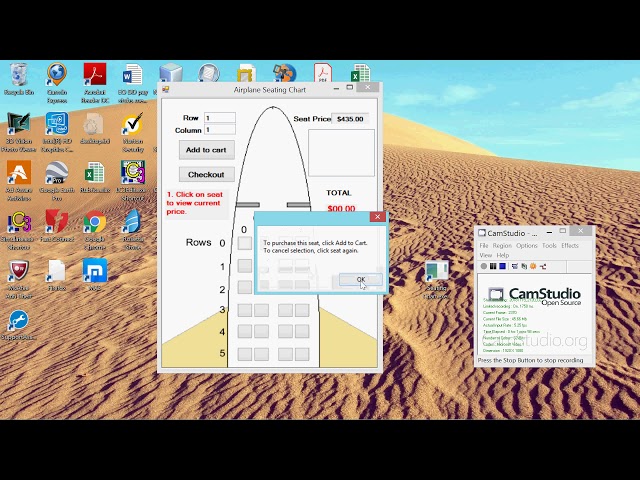Click the $00.00 total amount text
This screenshot has height=480, width=640.
341,209
